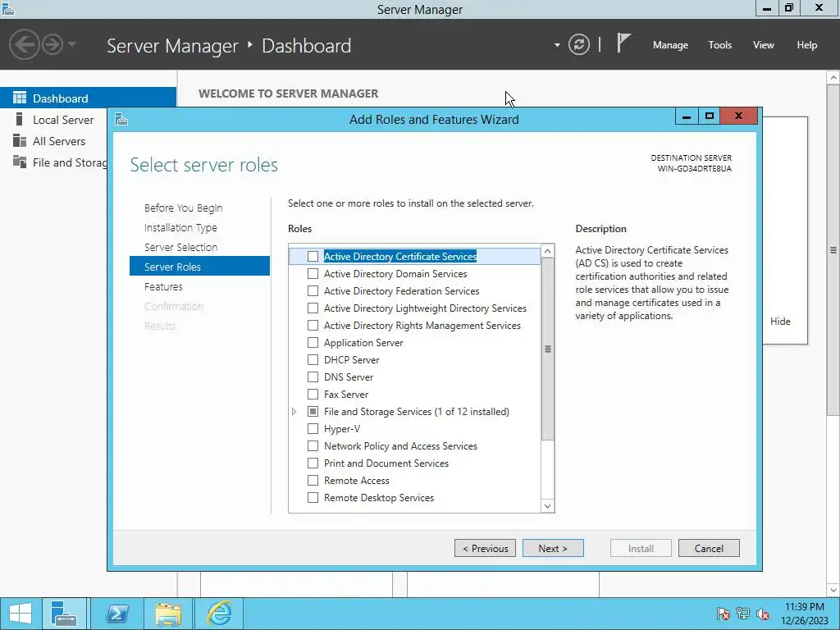
Task: Click dashboard scrollbar down arrow
Action: click(833, 590)
